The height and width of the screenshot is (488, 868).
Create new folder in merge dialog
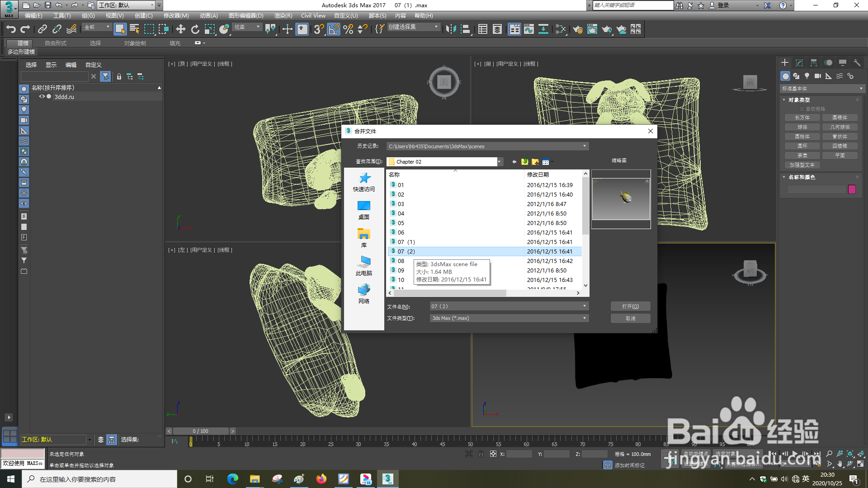tap(535, 162)
